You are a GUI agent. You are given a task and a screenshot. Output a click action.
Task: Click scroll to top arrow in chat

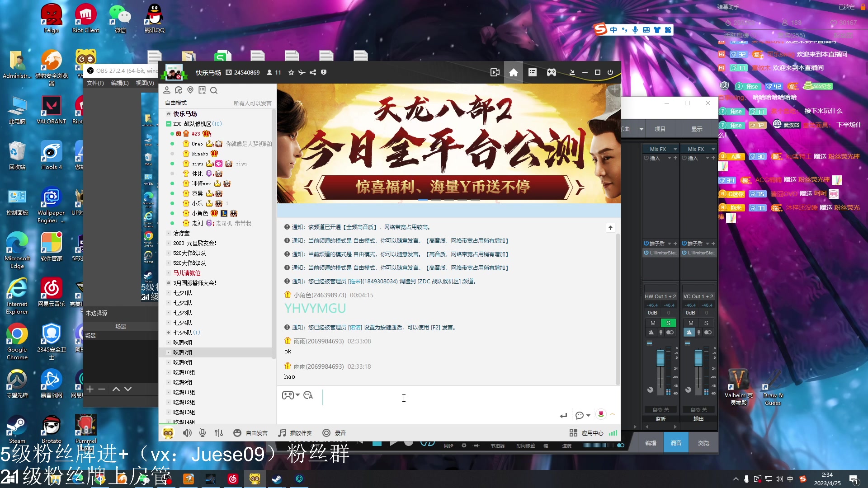point(610,228)
